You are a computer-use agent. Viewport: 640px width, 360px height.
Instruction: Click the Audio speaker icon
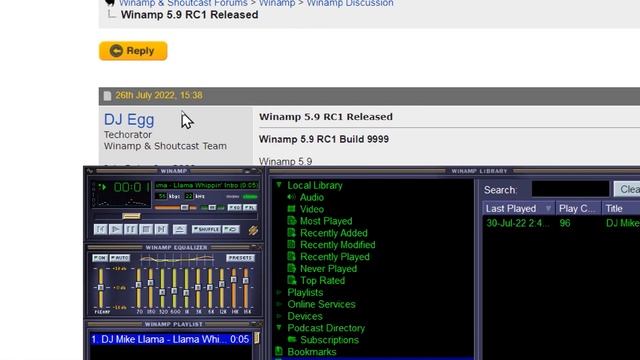coord(291,197)
